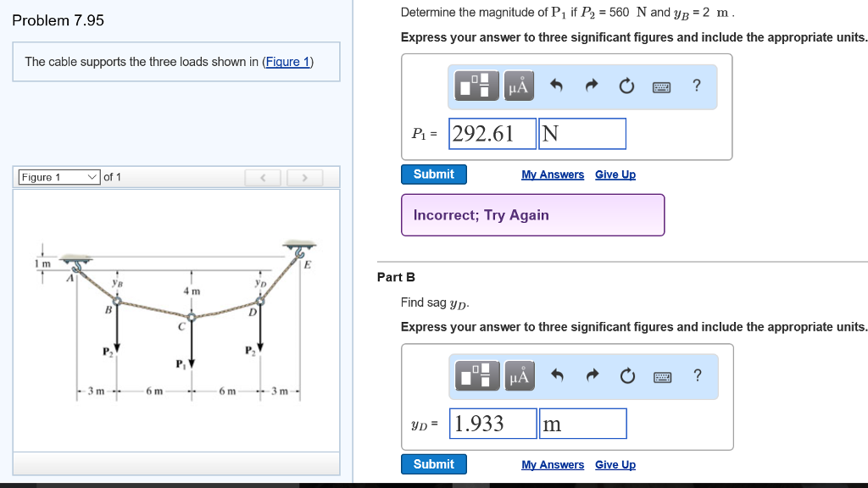Click the Incorrect; Try Again notification banner
868x488 pixels.
pos(532,214)
